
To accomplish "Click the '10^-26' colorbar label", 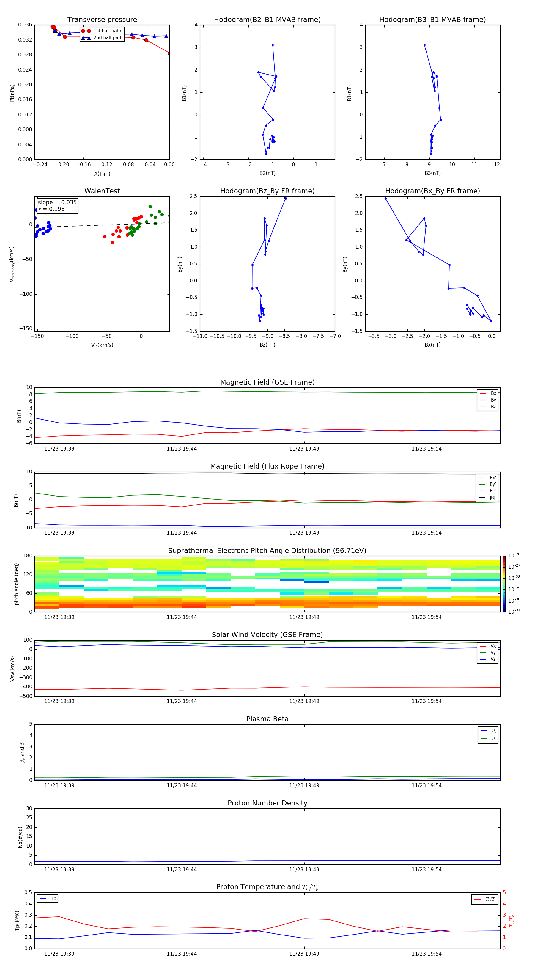I will (x=514, y=555).
